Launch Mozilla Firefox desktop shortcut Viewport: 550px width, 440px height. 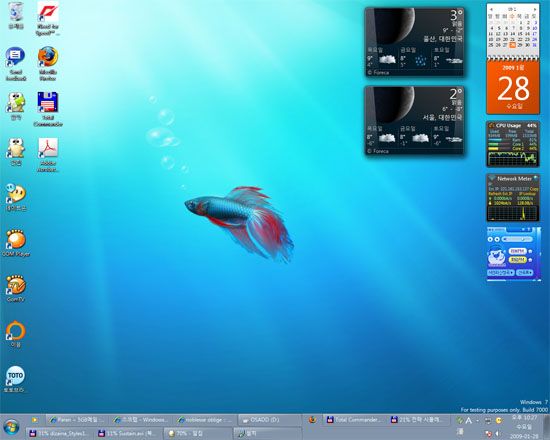click(48, 64)
